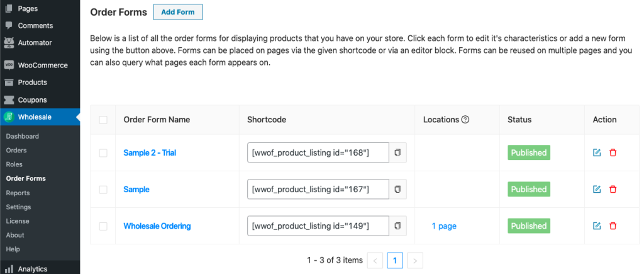Open Wholesale Settings submenu item
The width and height of the screenshot is (644, 274).
click(x=18, y=207)
